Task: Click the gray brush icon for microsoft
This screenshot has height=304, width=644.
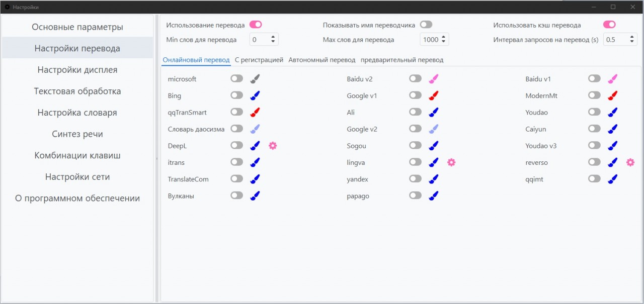Action: 255,79
